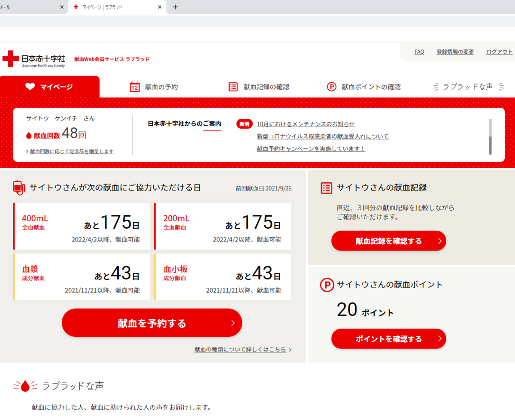Open the FAQ page

(419, 51)
